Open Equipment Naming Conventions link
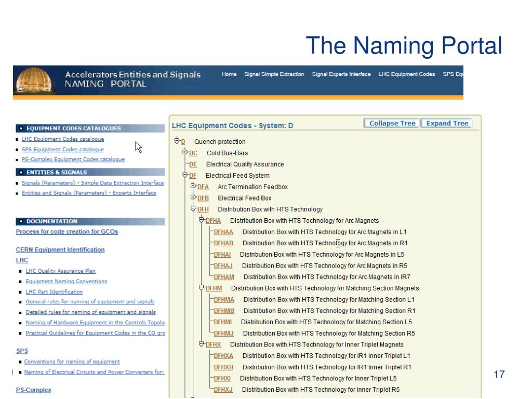Screen dimensions: 532x399 [66, 281]
